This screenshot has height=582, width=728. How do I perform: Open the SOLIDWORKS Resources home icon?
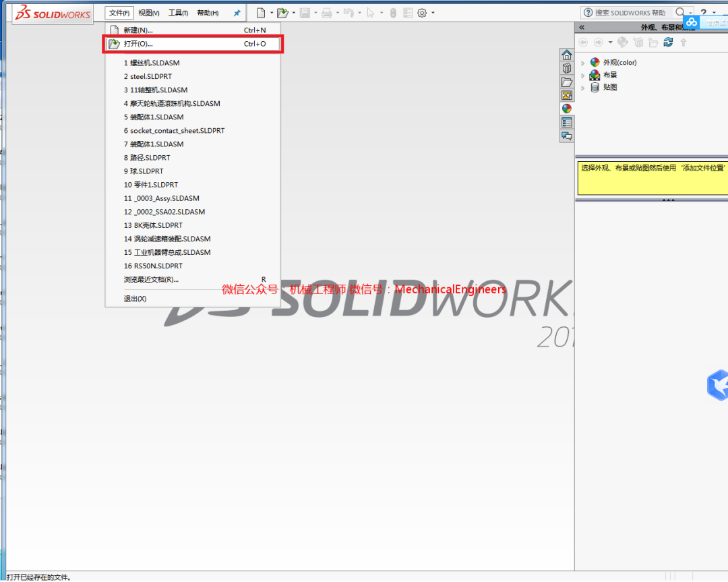[x=566, y=55]
